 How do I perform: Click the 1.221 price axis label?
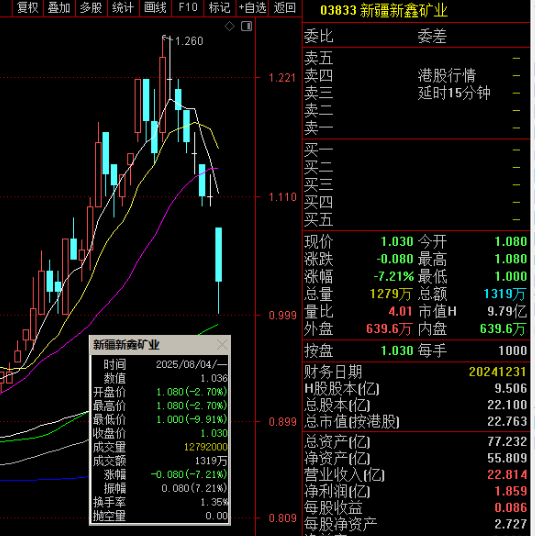[x=282, y=78]
